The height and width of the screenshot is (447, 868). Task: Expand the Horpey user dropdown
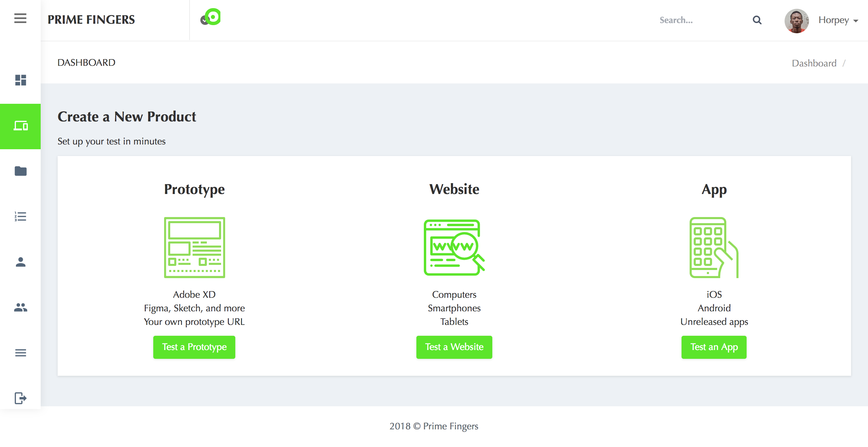click(838, 20)
